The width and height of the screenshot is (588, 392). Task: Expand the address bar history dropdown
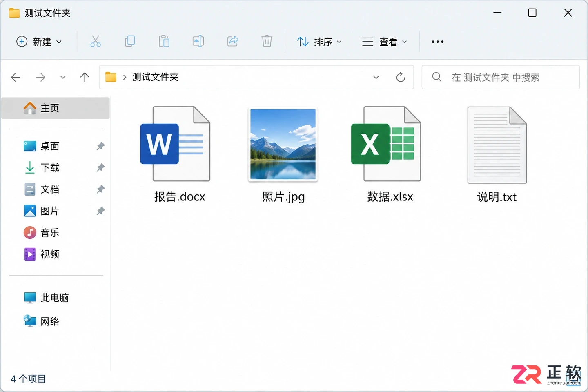click(376, 77)
